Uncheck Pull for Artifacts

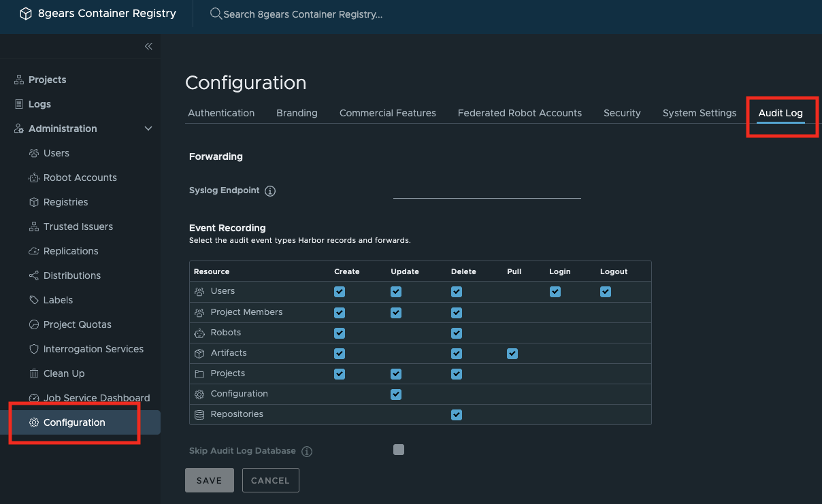click(512, 354)
